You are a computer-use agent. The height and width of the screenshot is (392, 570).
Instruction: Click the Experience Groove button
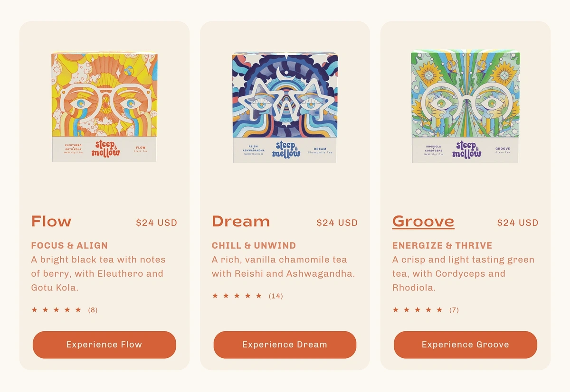465,345
